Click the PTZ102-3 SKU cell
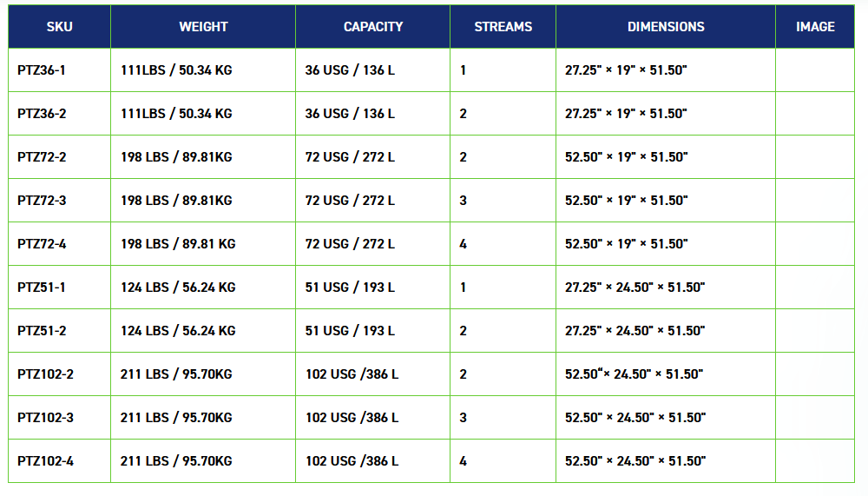Screen dimensions: 868x496 [45, 418]
